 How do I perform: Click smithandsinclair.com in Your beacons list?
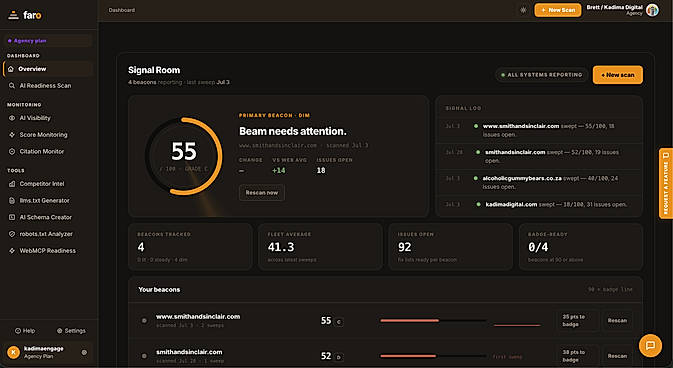(x=189, y=352)
